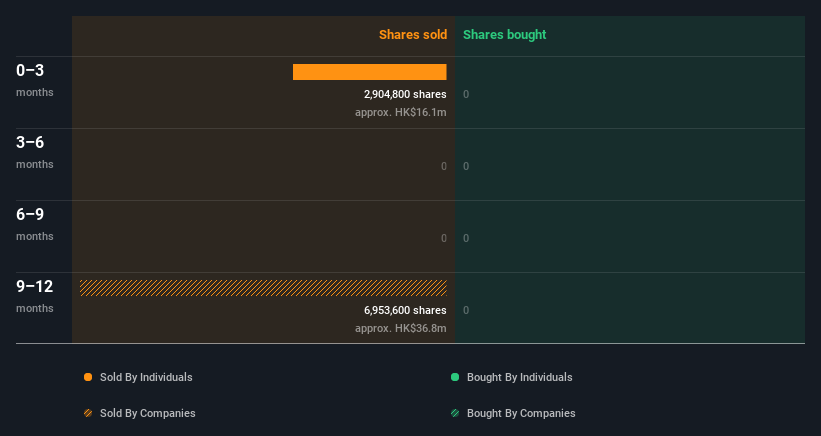Image resolution: width=821 pixels, height=436 pixels.
Task: Click the hatched Bought By Companies legend icon
Action: coord(455,413)
